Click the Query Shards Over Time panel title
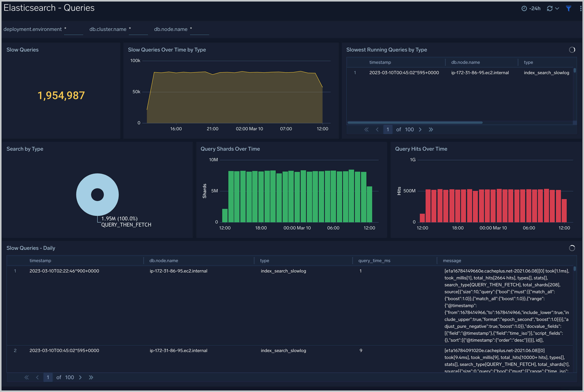 point(230,149)
